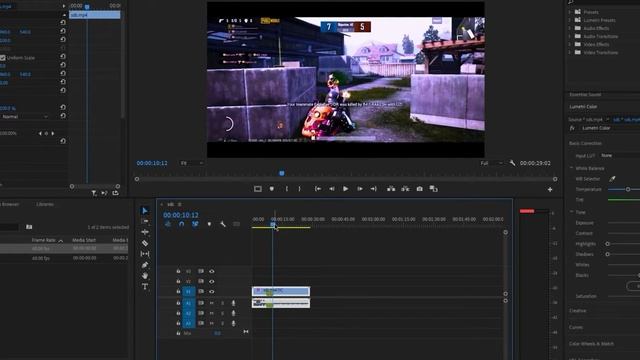Open Timeline Display Settings wrench
Viewport: 640px width, 360px height.
click(x=223, y=224)
